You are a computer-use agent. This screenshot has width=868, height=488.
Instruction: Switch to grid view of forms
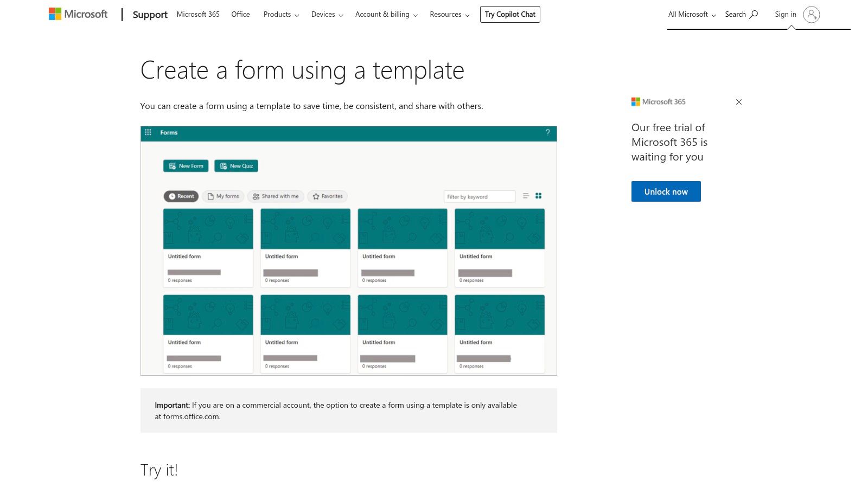(x=538, y=196)
